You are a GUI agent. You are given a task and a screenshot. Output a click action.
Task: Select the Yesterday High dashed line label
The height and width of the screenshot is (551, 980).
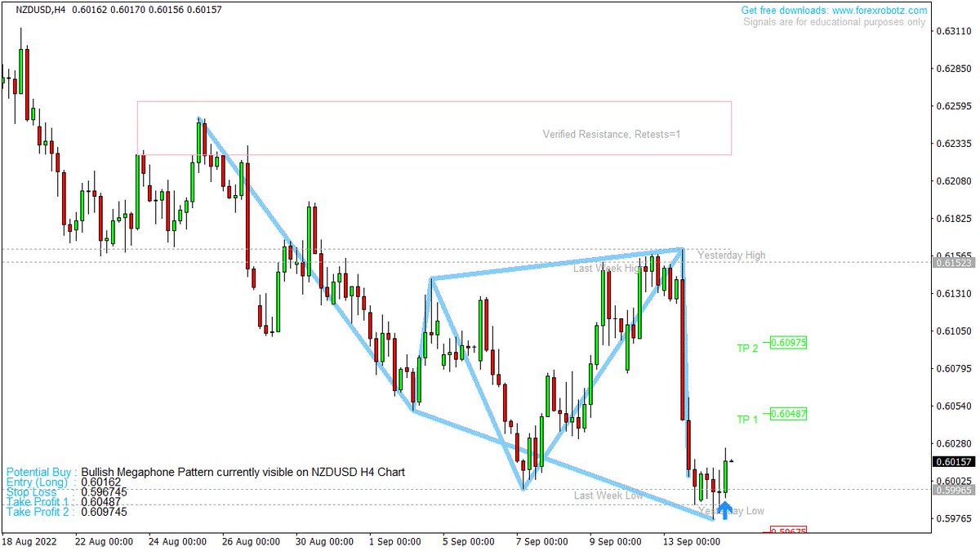coord(733,255)
